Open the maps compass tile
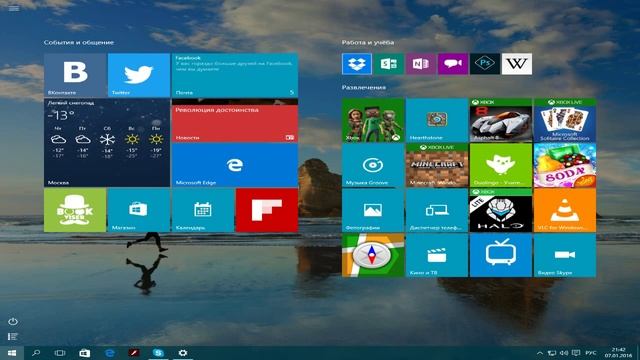 click(373, 255)
